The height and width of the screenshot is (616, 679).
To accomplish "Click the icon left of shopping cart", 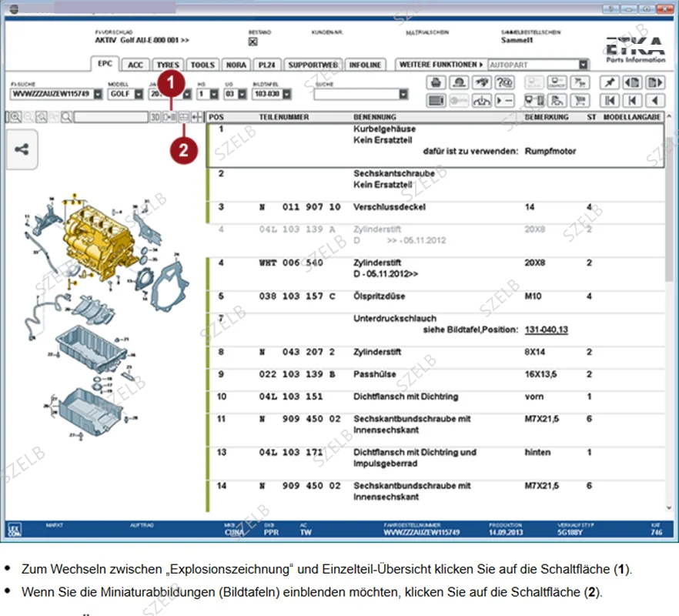I will point(557,101).
